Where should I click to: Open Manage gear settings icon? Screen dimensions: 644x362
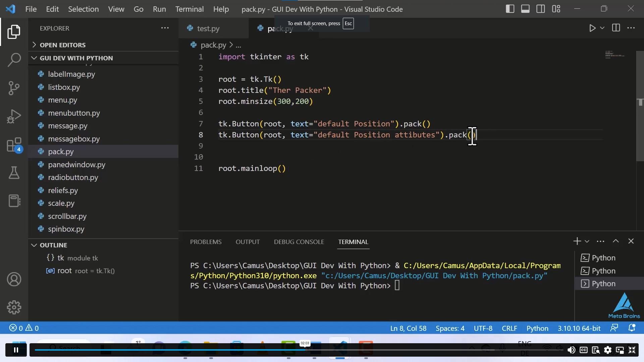point(14,307)
